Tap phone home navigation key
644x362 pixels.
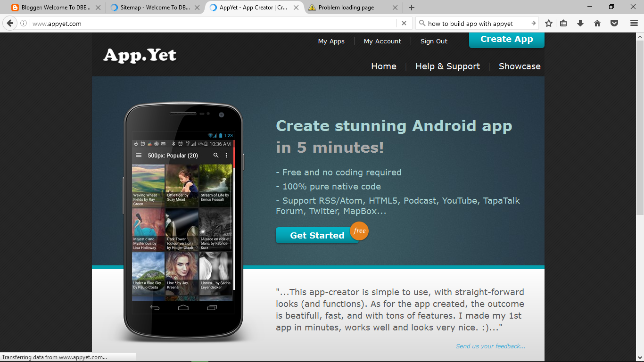coord(183,307)
